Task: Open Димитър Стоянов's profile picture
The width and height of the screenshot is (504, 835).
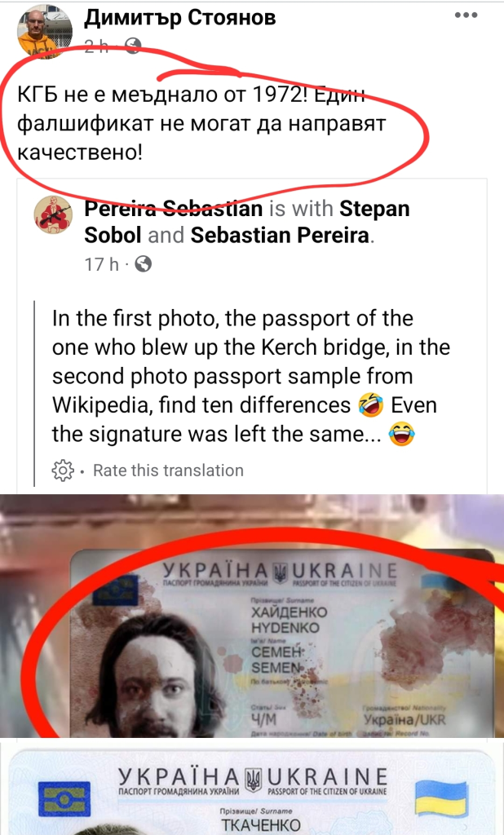Action: tap(38, 32)
